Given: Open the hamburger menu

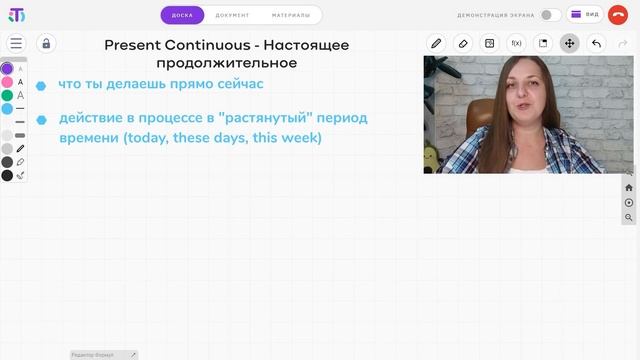Looking at the screenshot, I should (x=16, y=43).
